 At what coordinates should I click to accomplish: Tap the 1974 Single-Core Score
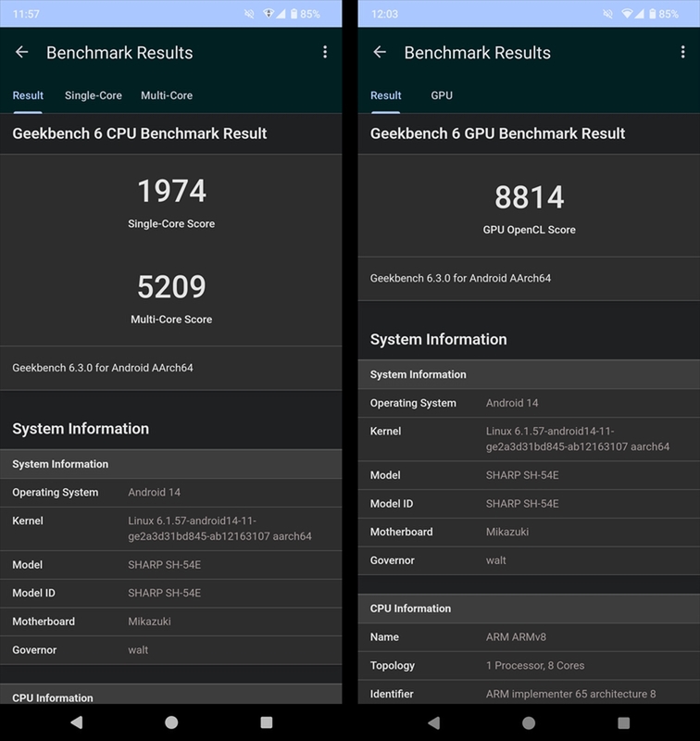(171, 191)
